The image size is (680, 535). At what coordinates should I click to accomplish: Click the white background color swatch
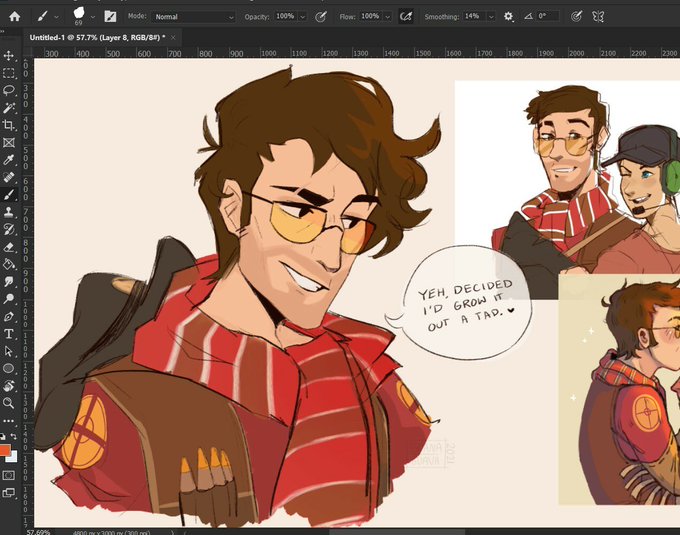pyautogui.click(x=13, y=457)
